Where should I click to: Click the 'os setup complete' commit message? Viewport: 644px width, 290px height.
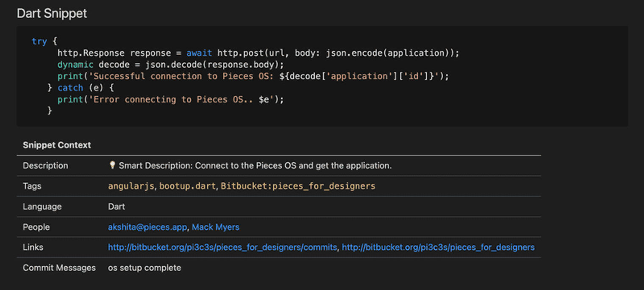point(144,268)
